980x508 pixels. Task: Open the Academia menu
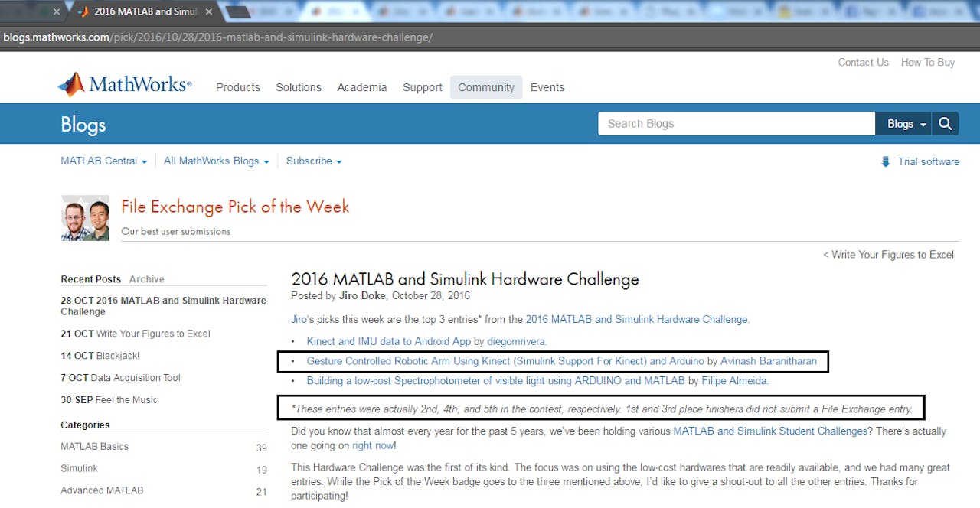(x=362, y=87)
